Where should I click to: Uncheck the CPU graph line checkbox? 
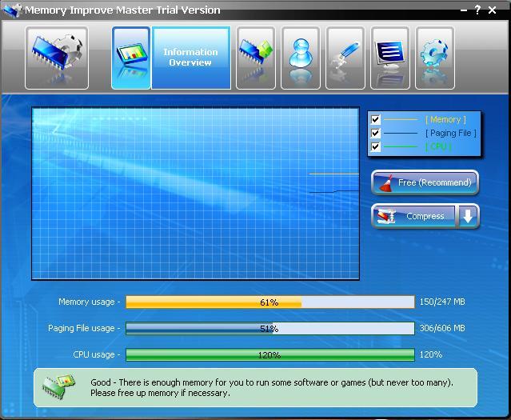click(375, 146)
